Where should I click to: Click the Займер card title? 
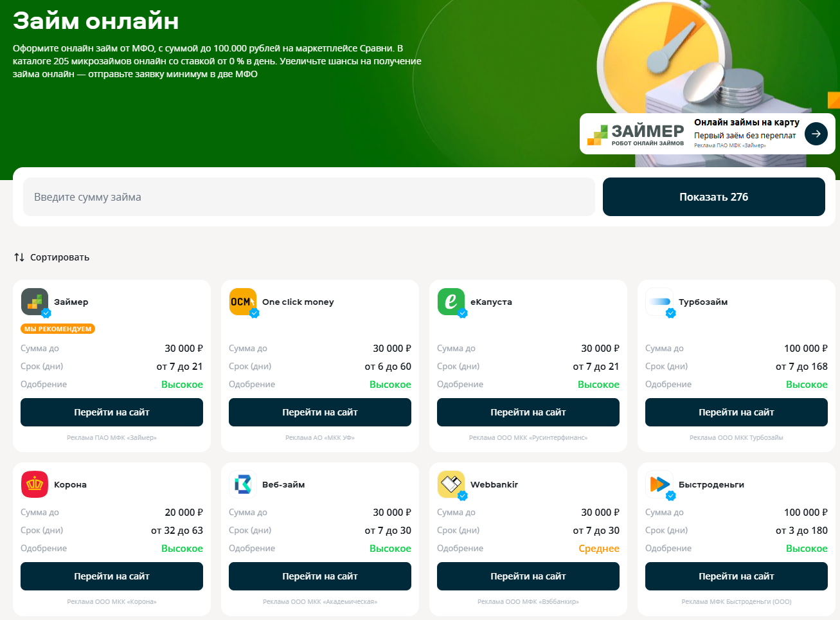click(x=71, y=302)
